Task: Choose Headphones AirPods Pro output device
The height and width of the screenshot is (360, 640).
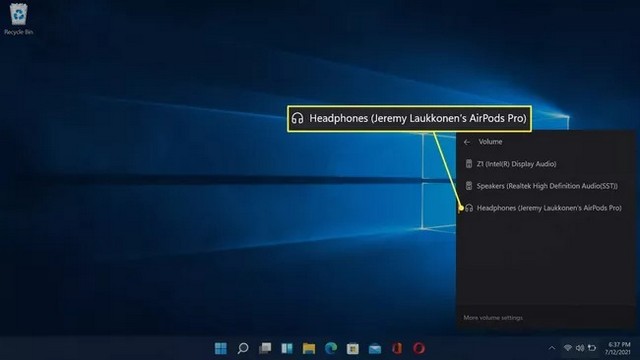Action: click(x=546, y=208)
